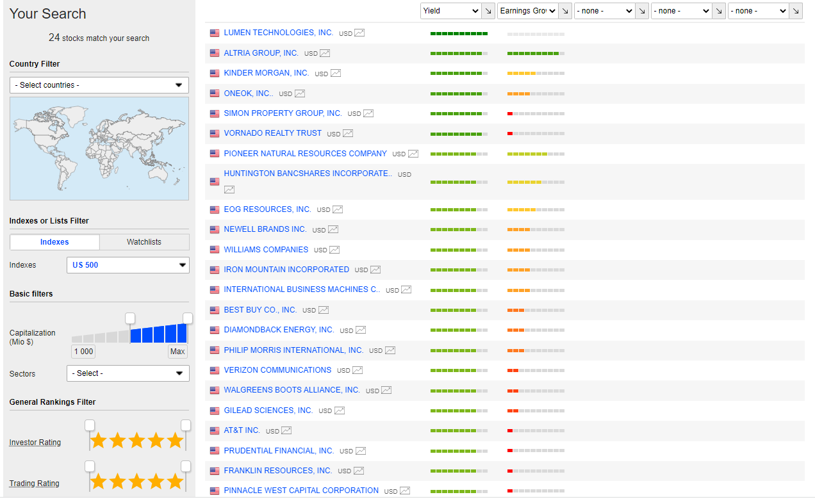Click Trading Rating left slider handle

click(90, 466)
